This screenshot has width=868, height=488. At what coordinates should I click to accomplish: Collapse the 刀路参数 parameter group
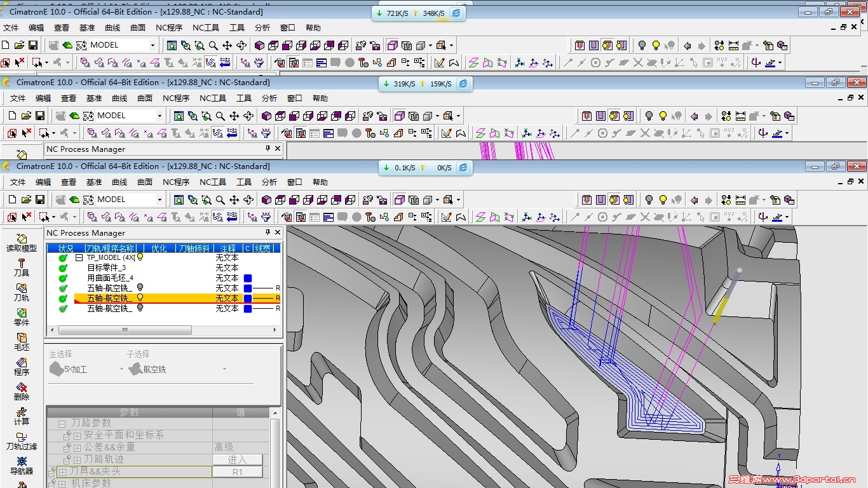pyautogui.click(x=62, y=423)
